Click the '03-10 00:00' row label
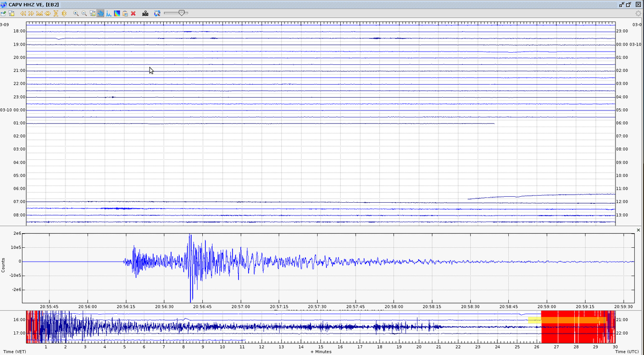Viewport: 644px width, 355px height. click(x=13, y=110)
